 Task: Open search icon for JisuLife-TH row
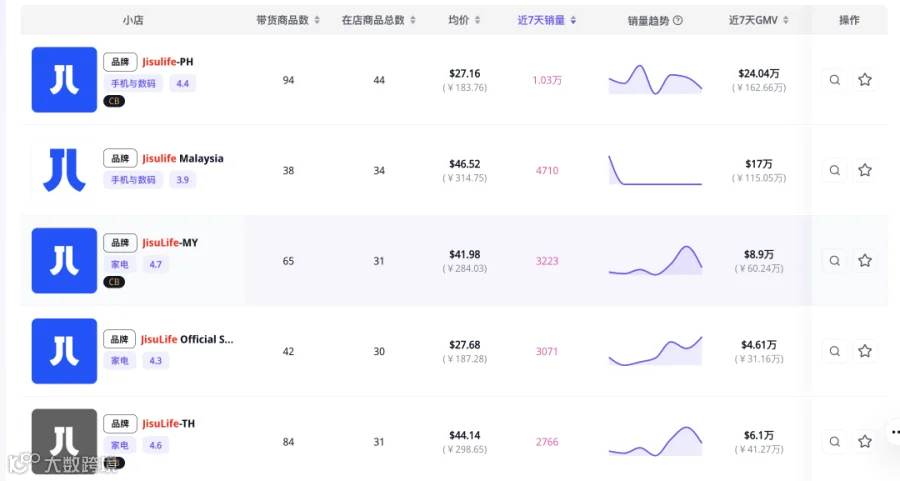[x=835, y=442]
